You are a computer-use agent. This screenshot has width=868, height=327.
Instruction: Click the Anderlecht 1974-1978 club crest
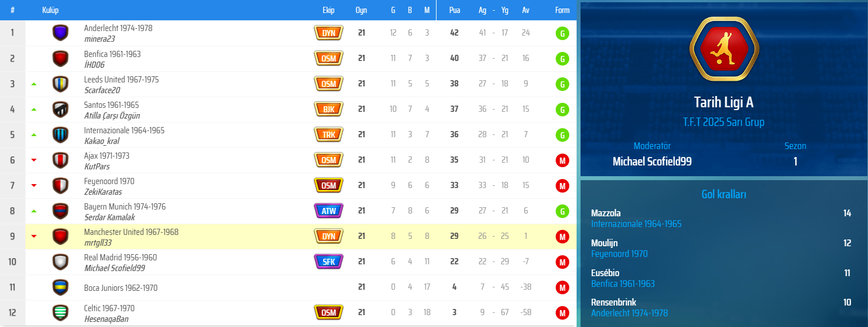pyautogui.click(x=60, y=33)
